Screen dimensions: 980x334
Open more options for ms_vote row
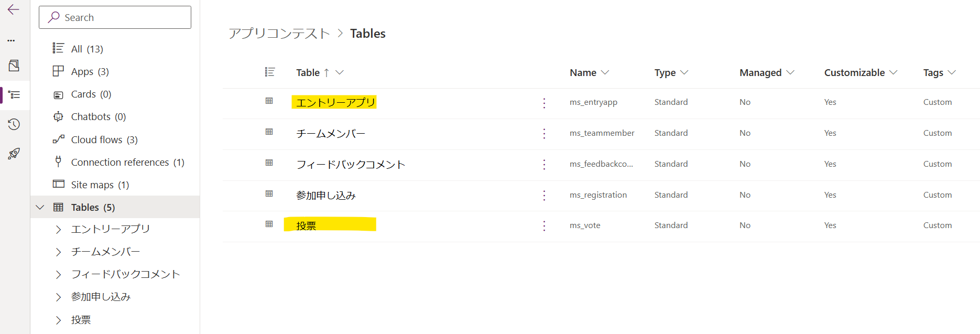544,225
